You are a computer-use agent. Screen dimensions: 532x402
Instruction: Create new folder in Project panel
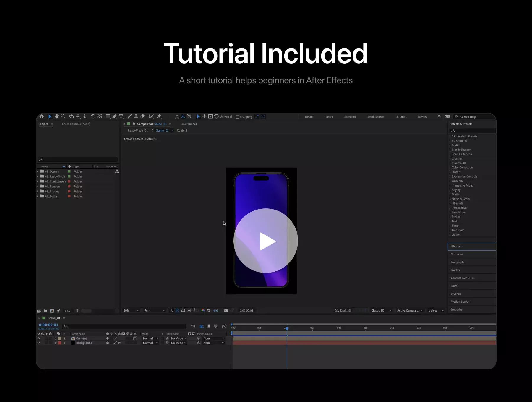pyautogui.click(x=46, y=311)
